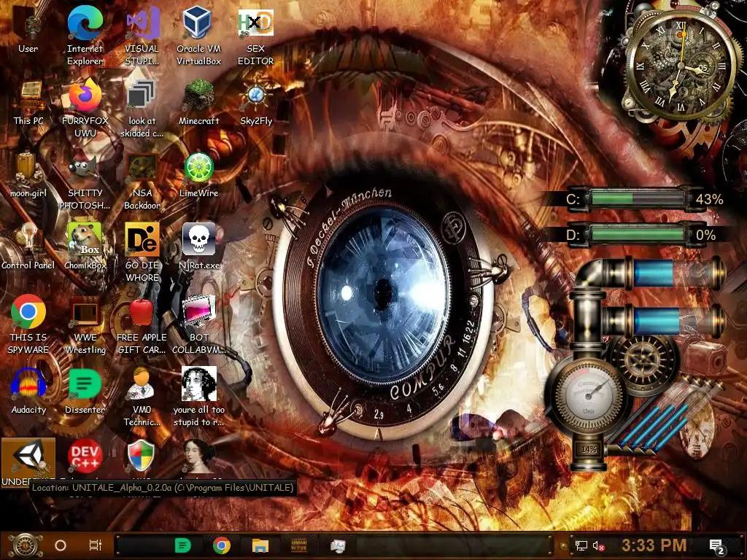
Task: Select the Visual Studio desktop shortcut
Action: (x=142, y=36)
